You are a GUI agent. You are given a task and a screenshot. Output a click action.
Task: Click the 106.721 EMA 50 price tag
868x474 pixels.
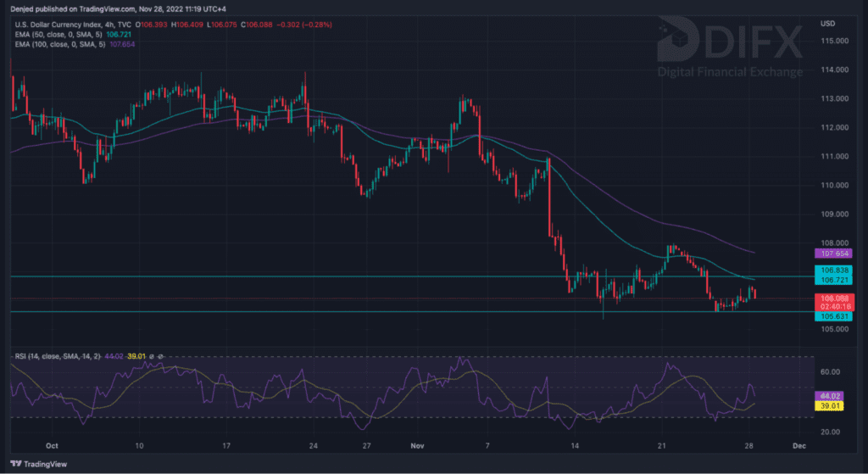pos(833,279)
